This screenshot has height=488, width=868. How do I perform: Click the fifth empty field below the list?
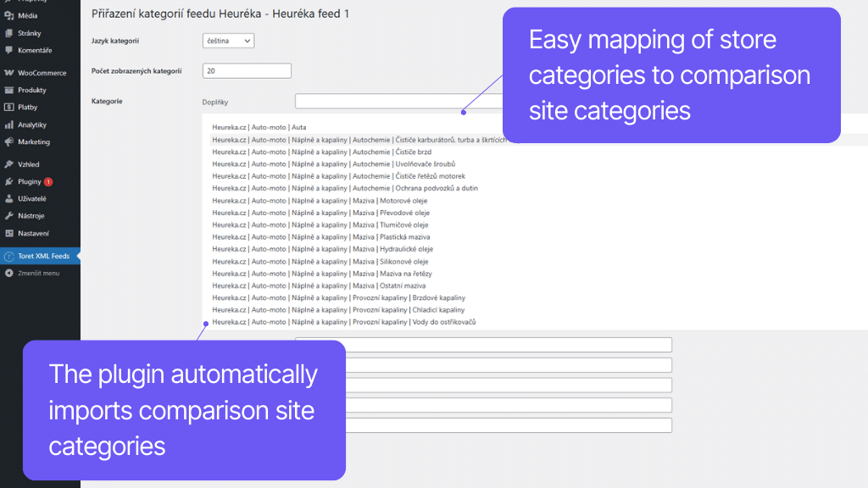tap(509, 425)
